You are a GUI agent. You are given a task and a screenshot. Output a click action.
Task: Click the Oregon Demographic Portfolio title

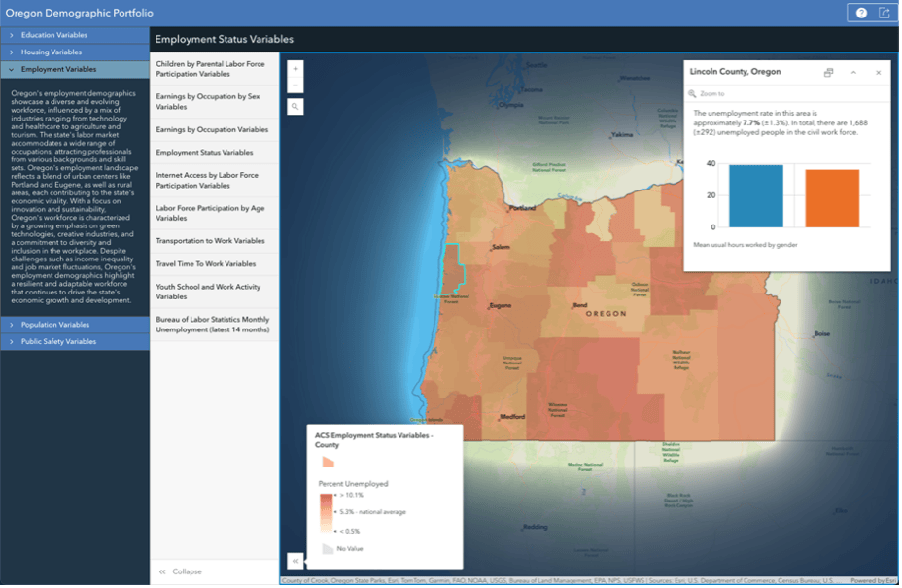pos(80,13)
